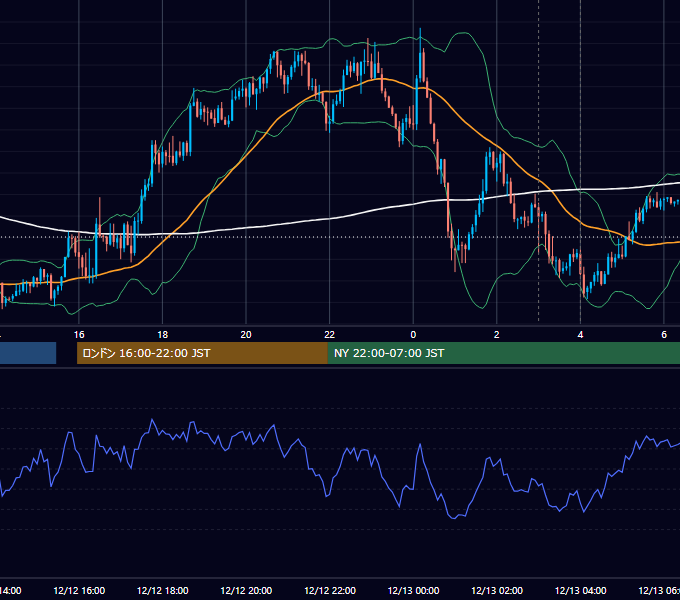The height and width of the screenshot is (600, 680).
Task: Click the 12/13 00:00 date label
Action: pyautogui.click(x=413, y=590)
